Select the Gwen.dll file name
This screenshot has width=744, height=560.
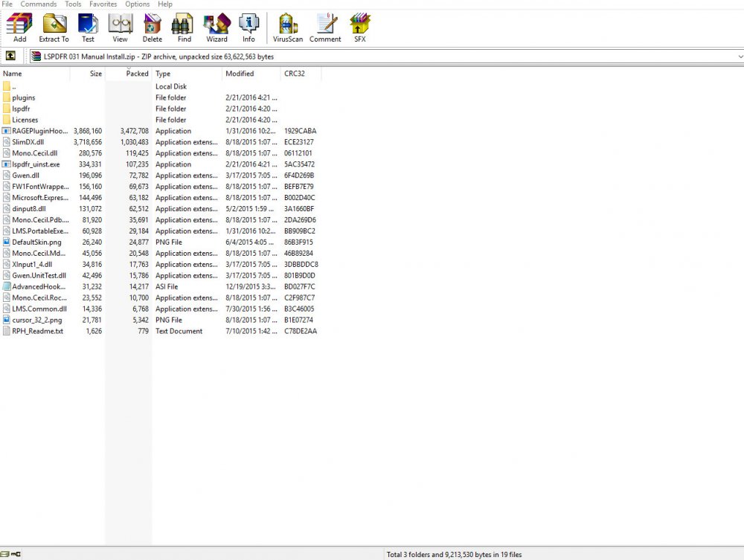(25, 176)
